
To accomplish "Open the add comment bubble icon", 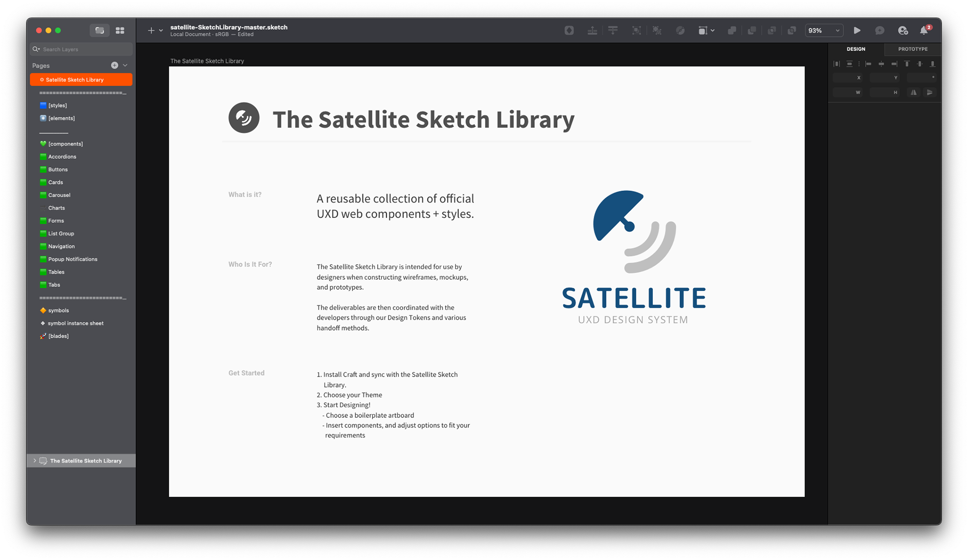I will pos(880,30).
